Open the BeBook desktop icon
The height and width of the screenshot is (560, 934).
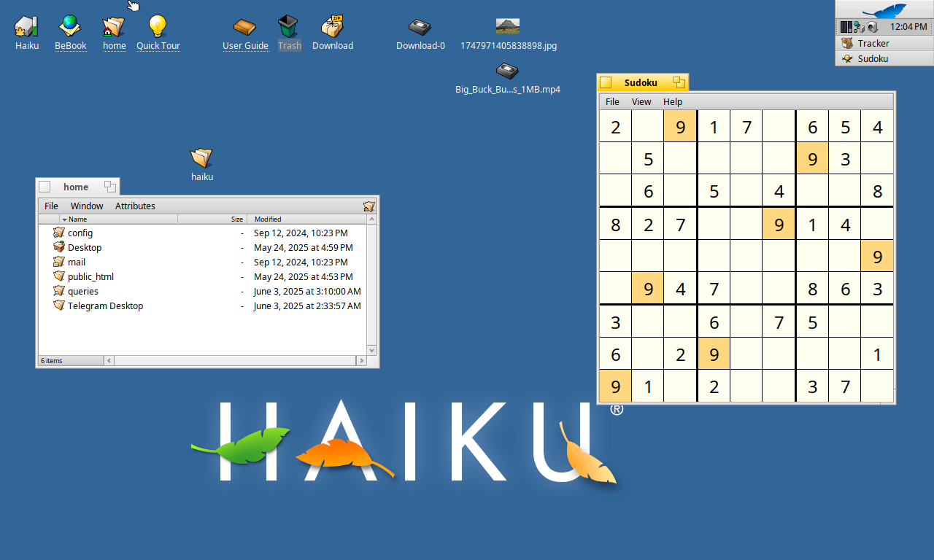tap(70, 26)
